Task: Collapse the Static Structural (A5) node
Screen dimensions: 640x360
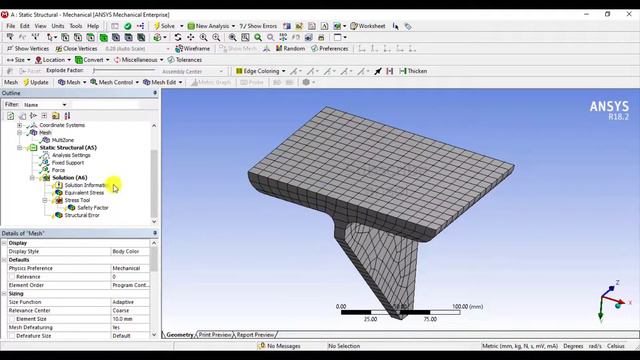Action: point(19,147)
